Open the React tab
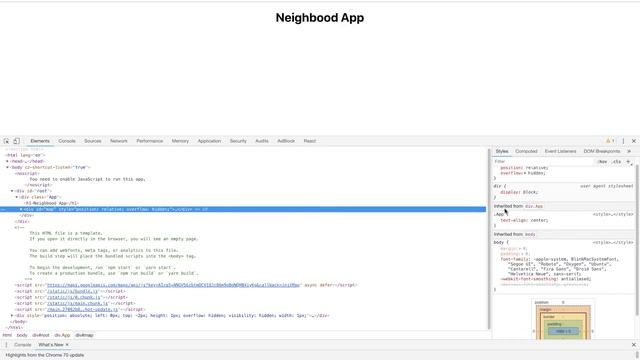Screen dimensions: 640x360 310,141
